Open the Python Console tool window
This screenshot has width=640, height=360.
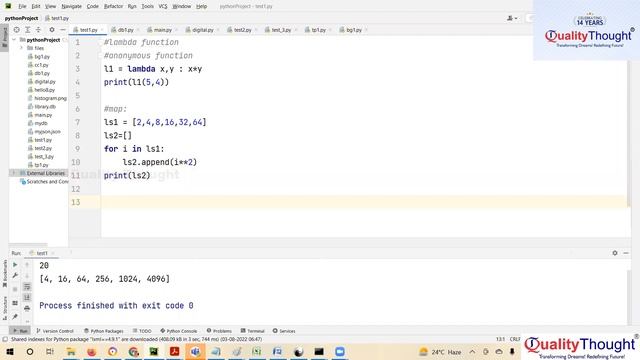[179, 331]
